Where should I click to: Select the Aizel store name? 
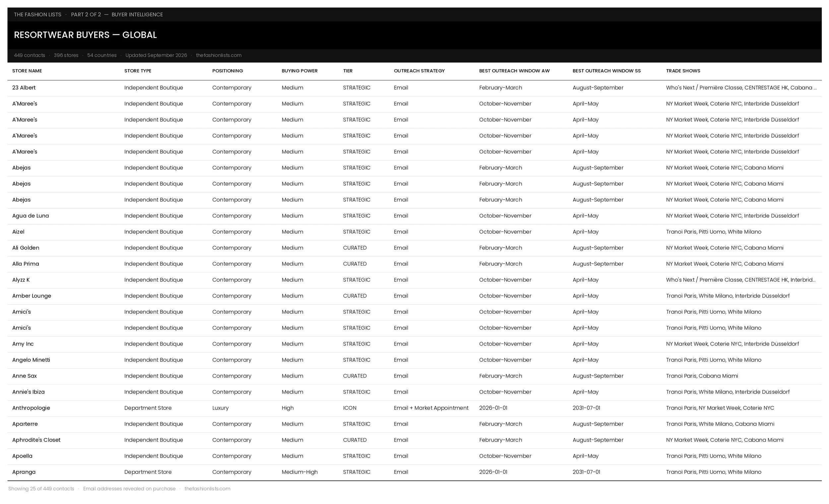(18, 232)
